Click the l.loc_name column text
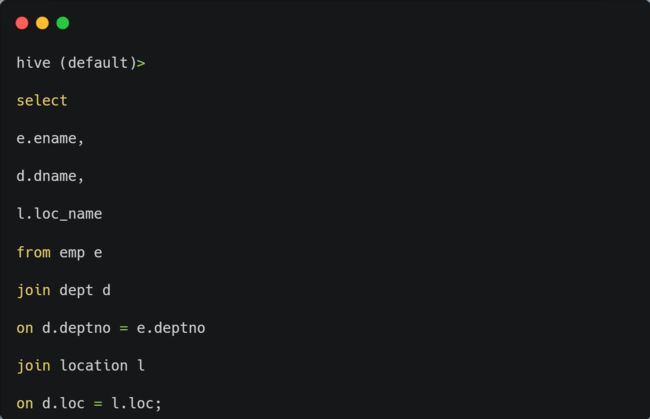Viewport: 650px width, 419px height. pos(59,214)
